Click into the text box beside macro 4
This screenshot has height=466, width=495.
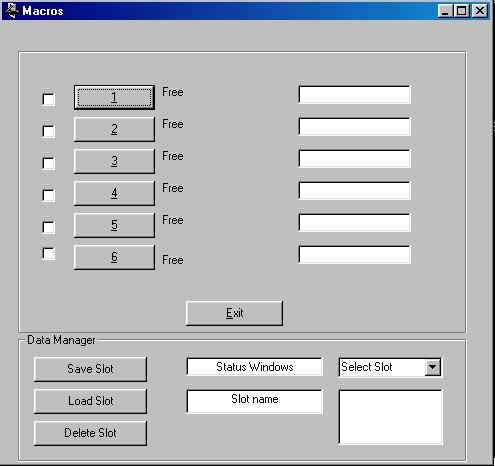(x=354, y=191)
